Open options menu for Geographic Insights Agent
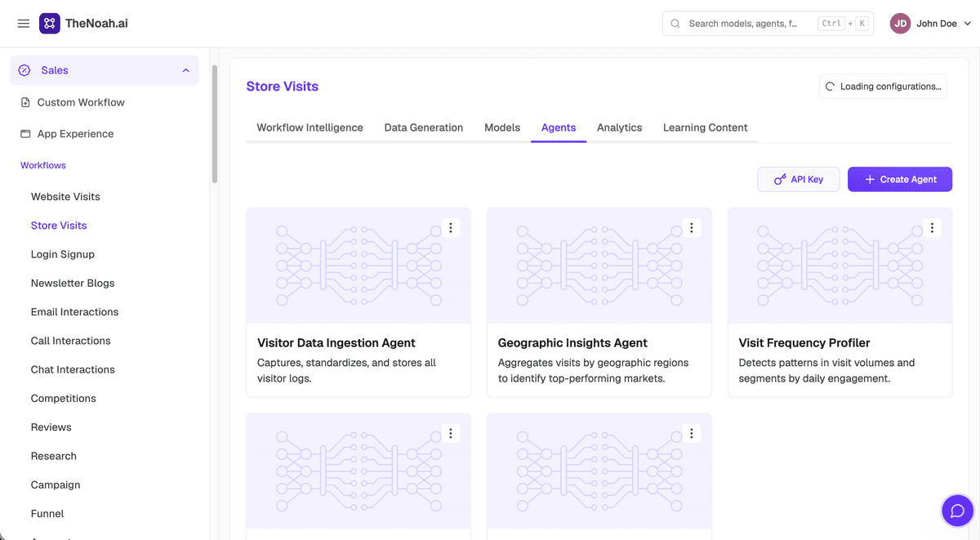This screenshot has height=540, width=980. point(692,228)
